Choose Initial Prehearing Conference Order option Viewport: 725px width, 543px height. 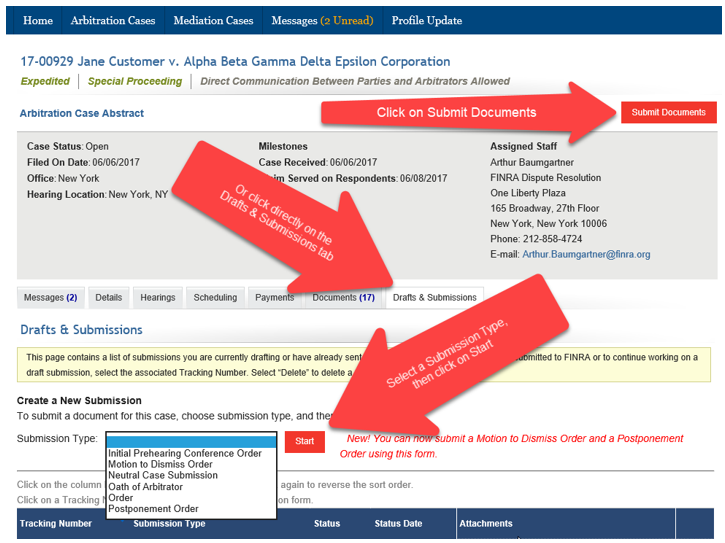pyautogui.click(x=184, y=453)
